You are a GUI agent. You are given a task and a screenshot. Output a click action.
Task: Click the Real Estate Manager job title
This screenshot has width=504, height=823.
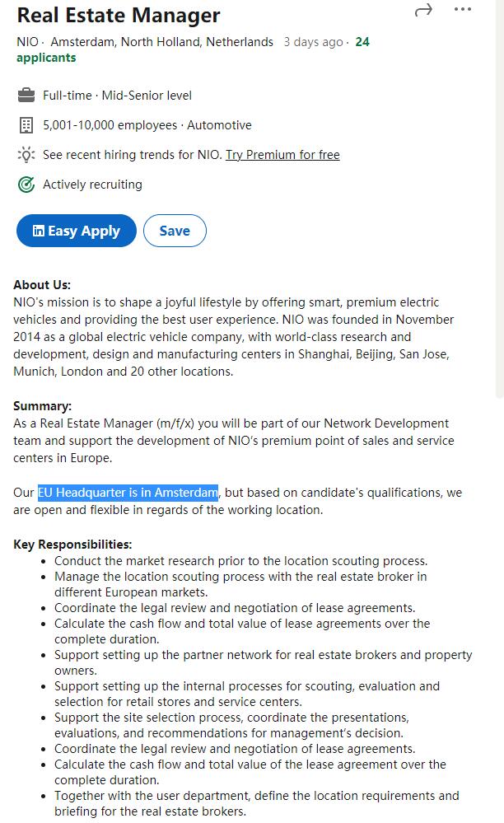(119, 15)
